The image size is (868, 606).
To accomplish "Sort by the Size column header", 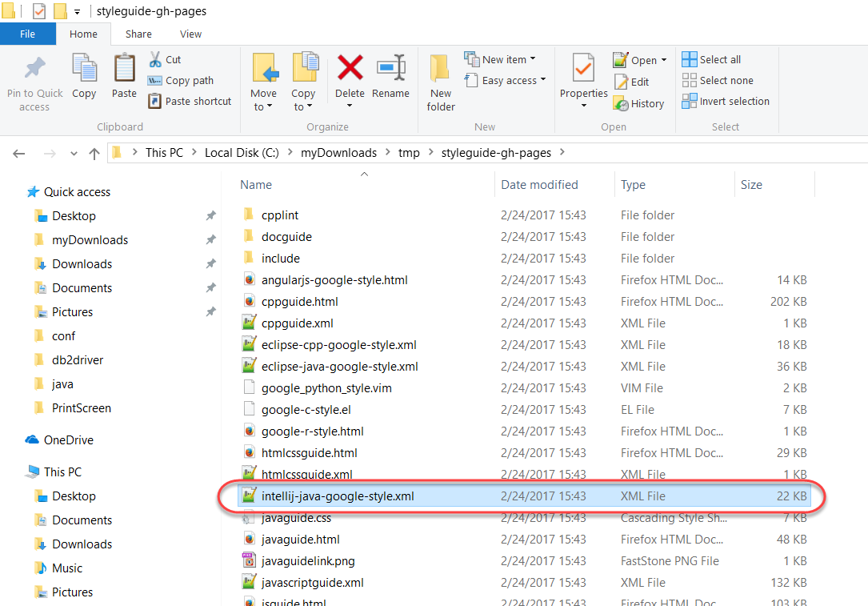I will click(x=751, y=184).
